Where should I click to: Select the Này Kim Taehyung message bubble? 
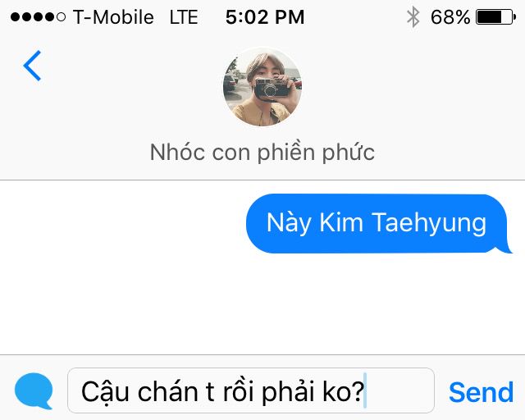[379, 223]
